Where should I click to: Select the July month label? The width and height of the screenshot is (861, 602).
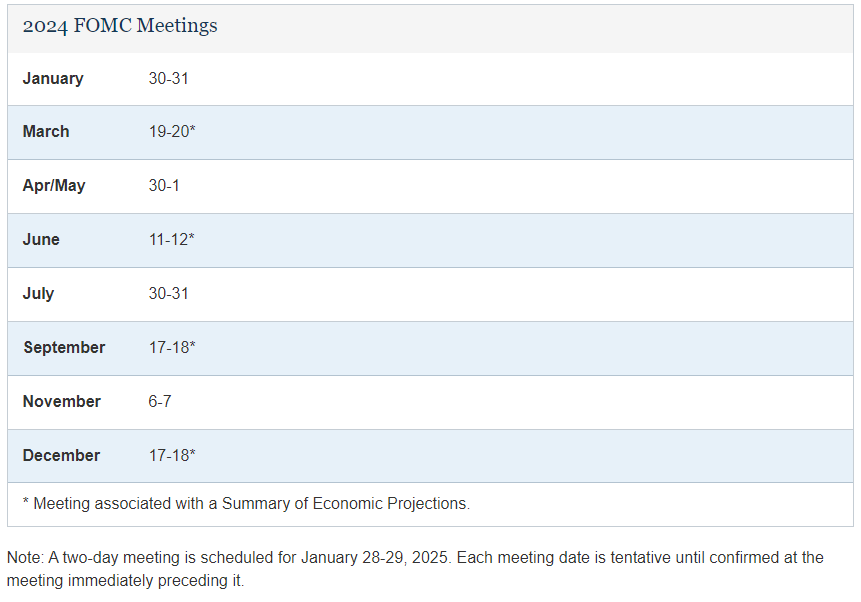(38, 294)
